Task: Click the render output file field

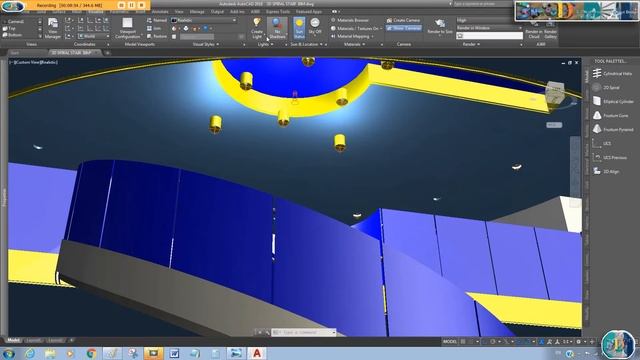Action: [x=489, y=36]
